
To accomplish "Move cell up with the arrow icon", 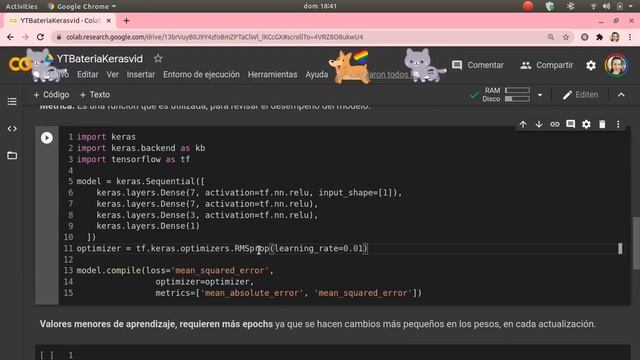I will click(x=523, y=124).
